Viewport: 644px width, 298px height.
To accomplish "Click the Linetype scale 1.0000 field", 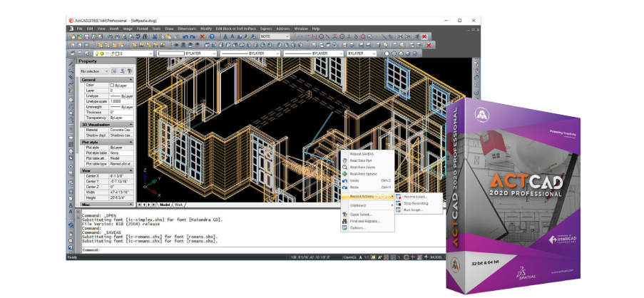I will point(121,101).
